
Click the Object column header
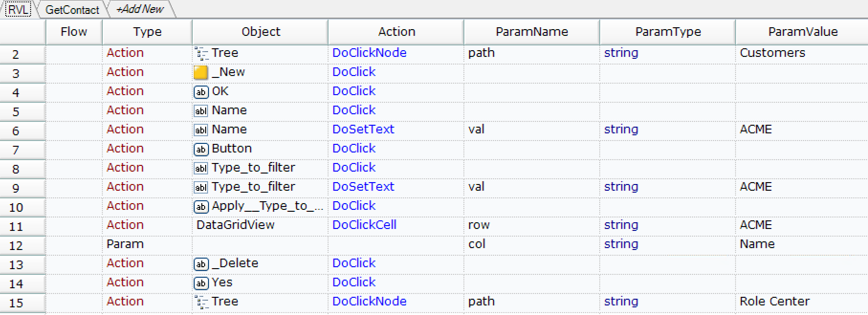261,32
